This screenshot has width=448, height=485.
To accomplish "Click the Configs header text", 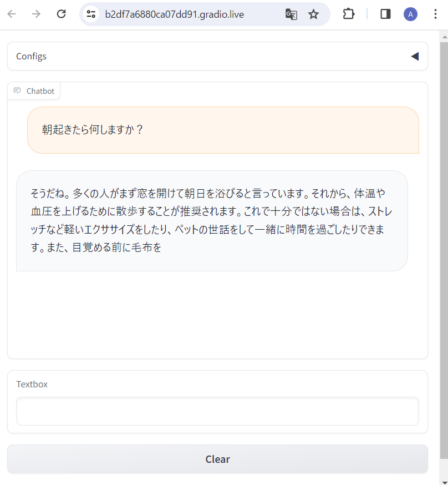I will (x=31, y=56).
